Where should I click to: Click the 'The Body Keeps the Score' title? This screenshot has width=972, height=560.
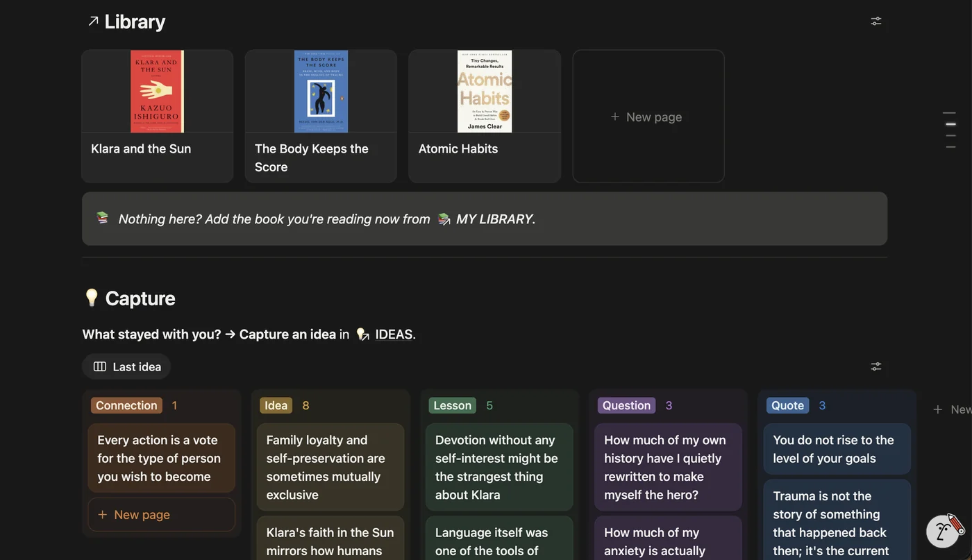pyautogui.click(x=312, y=158)
